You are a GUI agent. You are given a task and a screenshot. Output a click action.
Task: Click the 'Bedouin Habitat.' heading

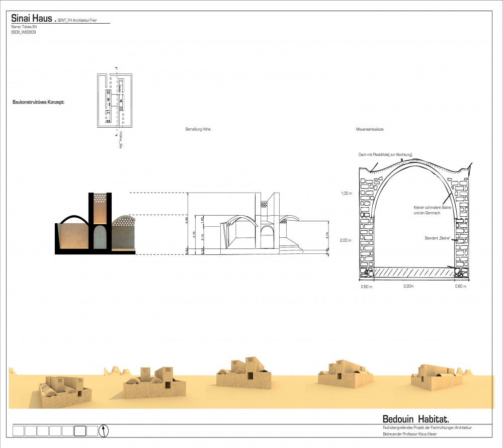[415, 418]
